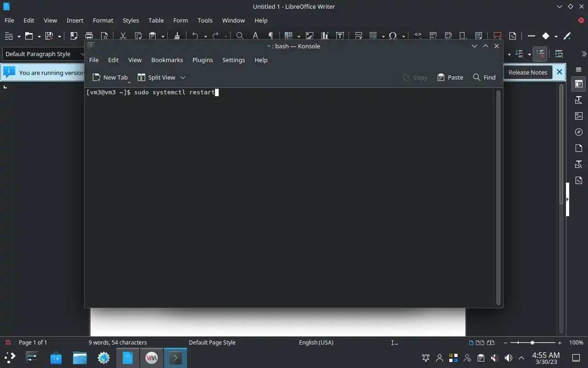Click the Increase Indent icon in formatting bar
The image size is (588, 368).
559,54
